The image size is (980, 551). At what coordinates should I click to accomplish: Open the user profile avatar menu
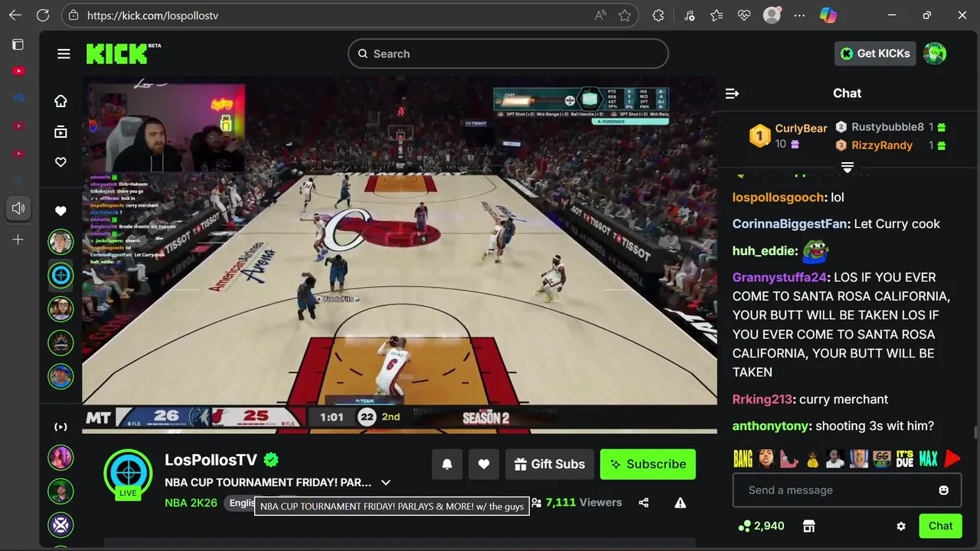tap(935, 54)
